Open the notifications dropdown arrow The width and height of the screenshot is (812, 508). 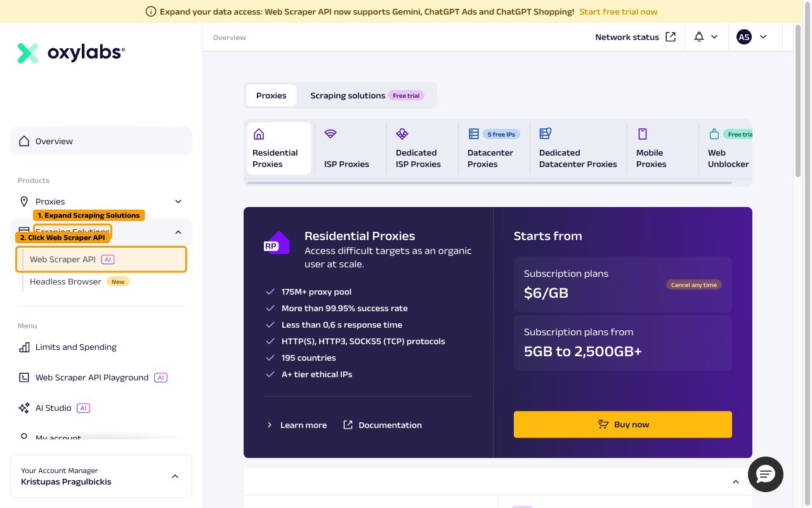pyautogui.click(x=714, y=37)
